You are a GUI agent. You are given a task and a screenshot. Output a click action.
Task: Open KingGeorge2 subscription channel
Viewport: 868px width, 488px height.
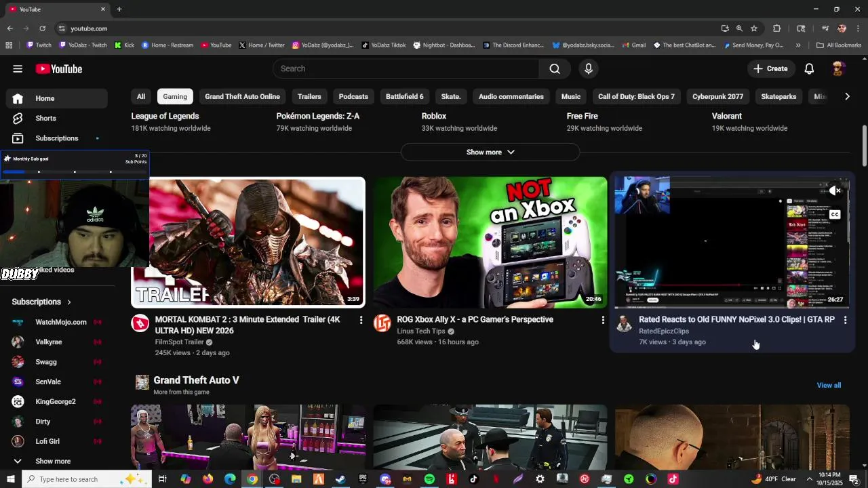tap(57, 402)
